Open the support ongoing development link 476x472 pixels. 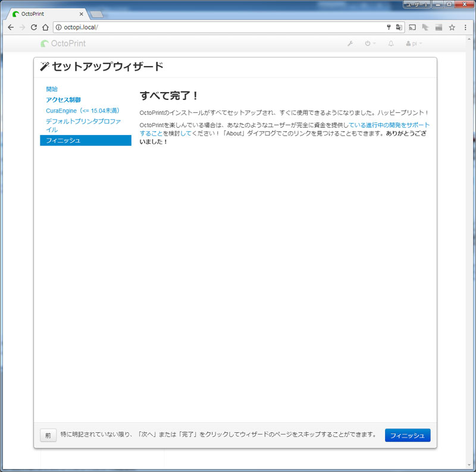pos(389,125)
